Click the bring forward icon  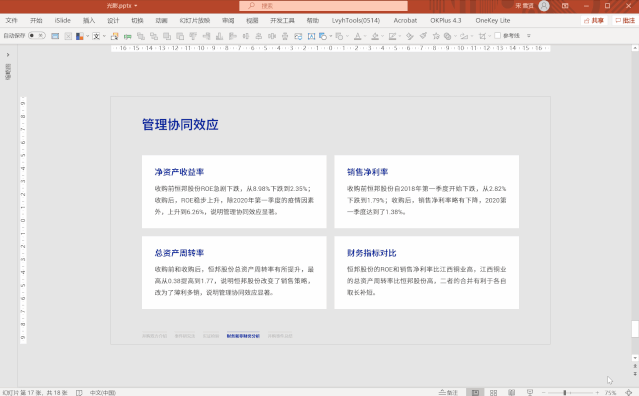(167, 36)
